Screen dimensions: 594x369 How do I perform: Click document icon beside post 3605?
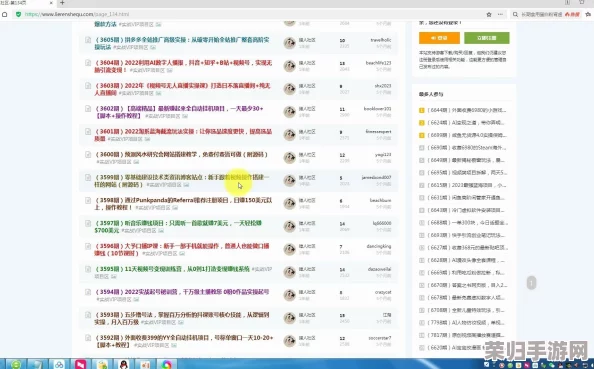88,40
